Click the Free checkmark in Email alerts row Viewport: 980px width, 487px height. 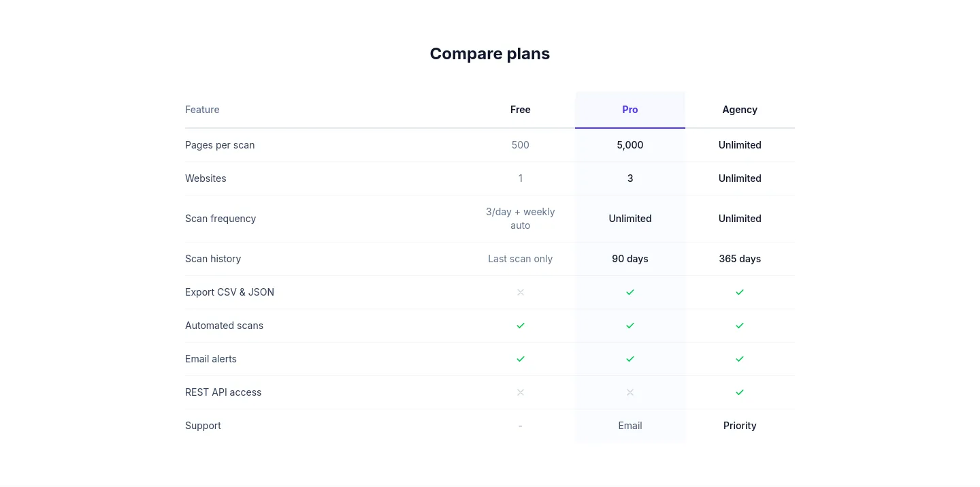click(x=521, y=359)
